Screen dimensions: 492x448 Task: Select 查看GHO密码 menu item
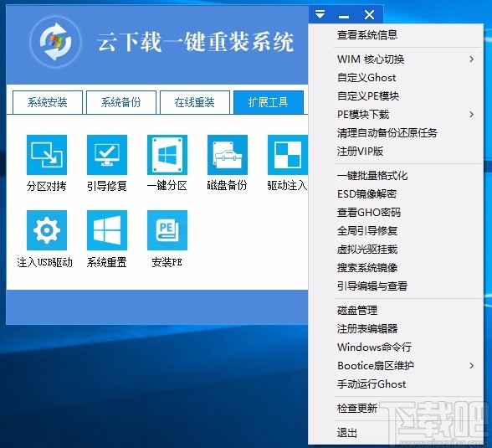[396, 213]
